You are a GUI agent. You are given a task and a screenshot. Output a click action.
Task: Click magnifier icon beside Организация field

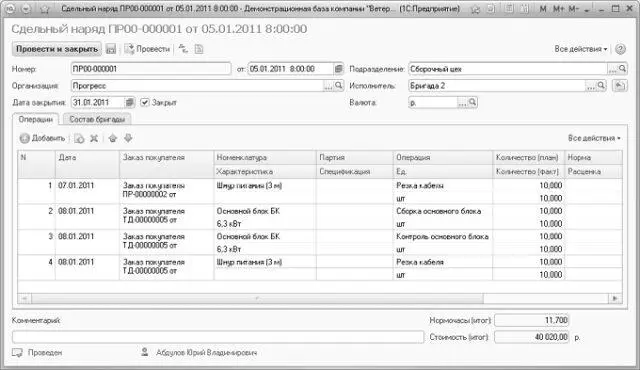pyautogui.click(x=339, y=86)
